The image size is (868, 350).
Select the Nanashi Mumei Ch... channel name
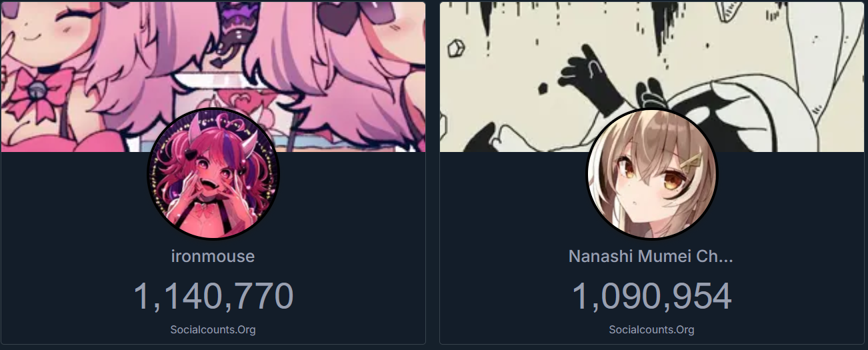tap(651, 256)
